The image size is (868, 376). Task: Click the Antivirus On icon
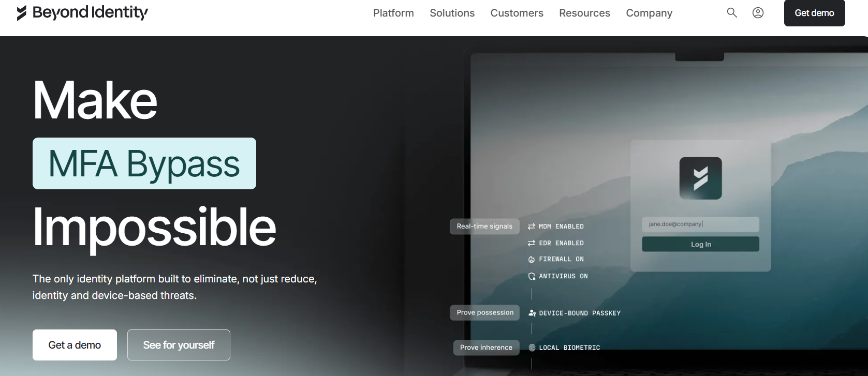[531, 276]
